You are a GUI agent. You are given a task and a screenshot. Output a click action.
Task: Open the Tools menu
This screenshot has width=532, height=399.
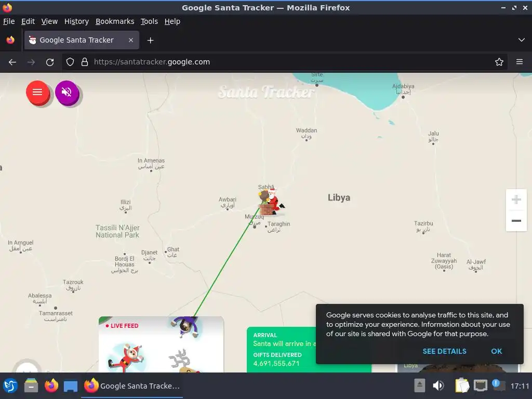pos(149,21)
